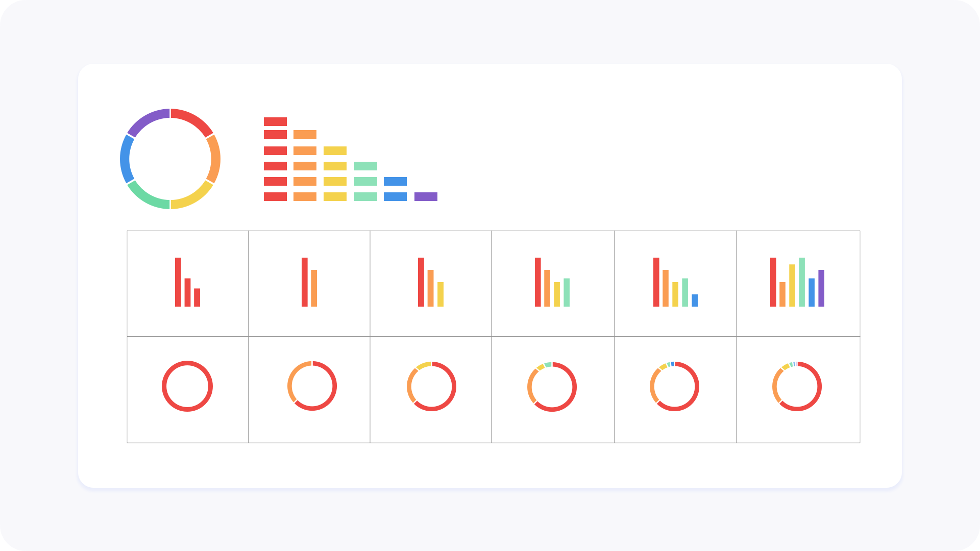Open the two-bar red and orange chart
The width and height of the screenshot is (980, 551).
tap(309, 282)
